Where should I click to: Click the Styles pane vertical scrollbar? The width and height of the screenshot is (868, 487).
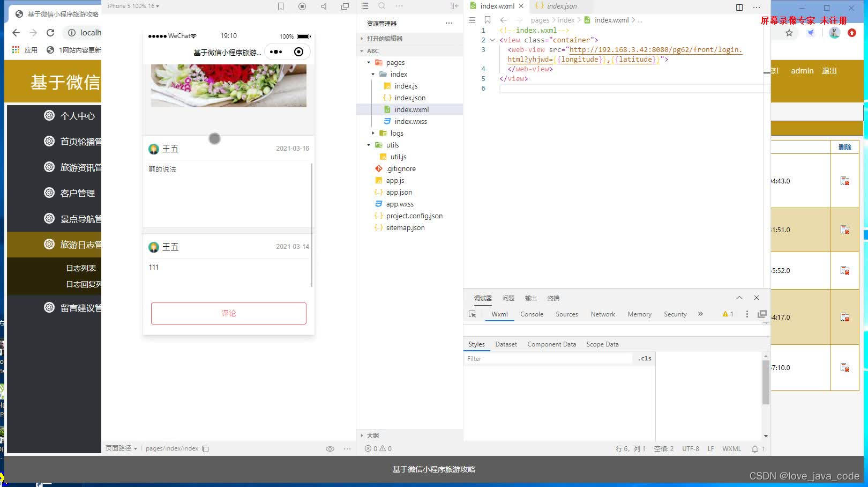766,382
